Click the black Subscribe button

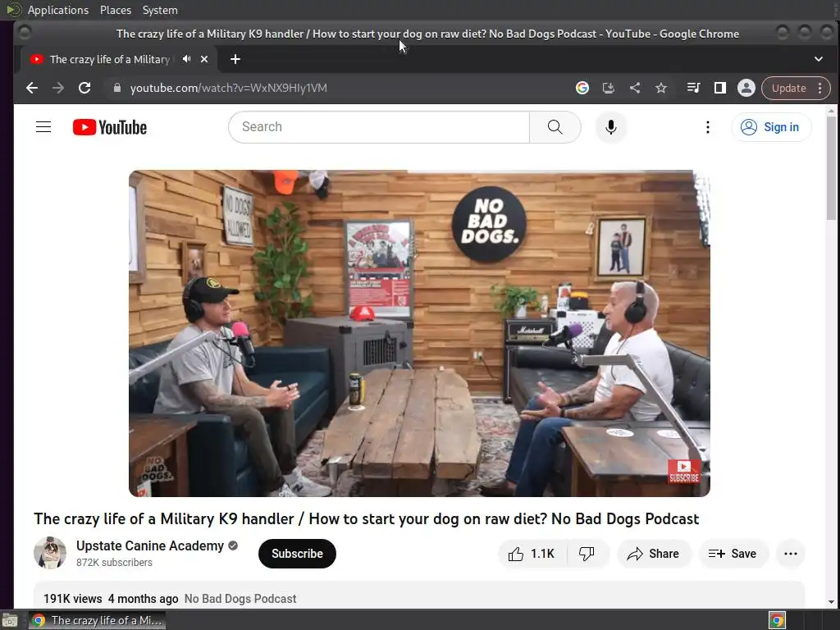pyautogui.click(x=297, y=554)
